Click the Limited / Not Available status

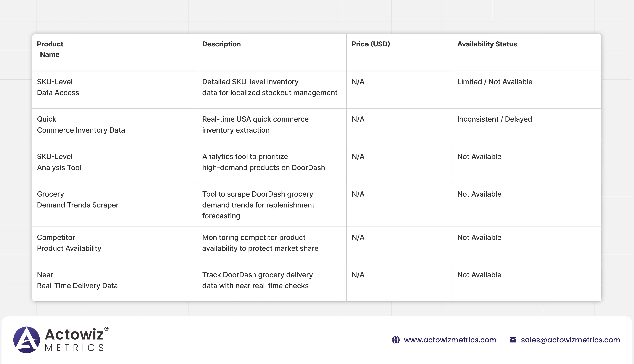495,82
